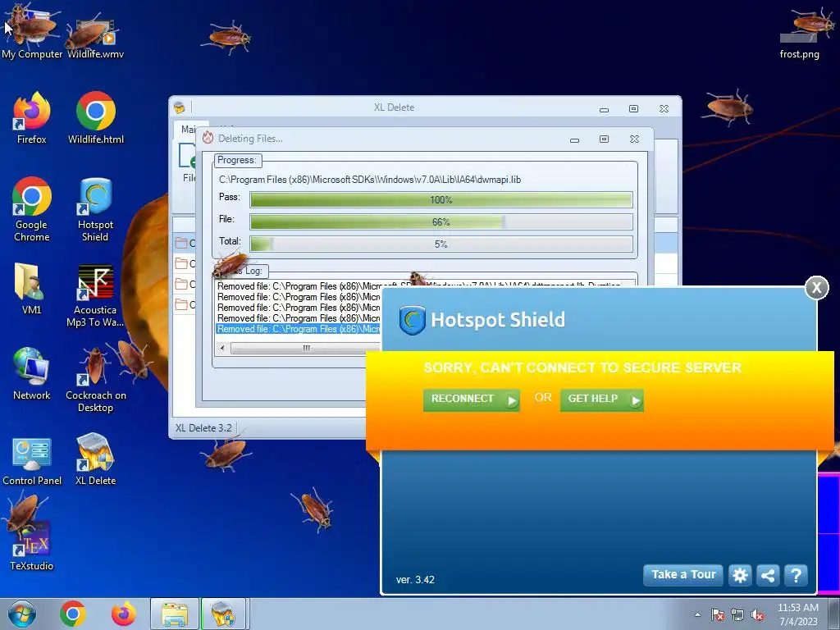Minimize the Deleting Files dialog

(574, 139)
